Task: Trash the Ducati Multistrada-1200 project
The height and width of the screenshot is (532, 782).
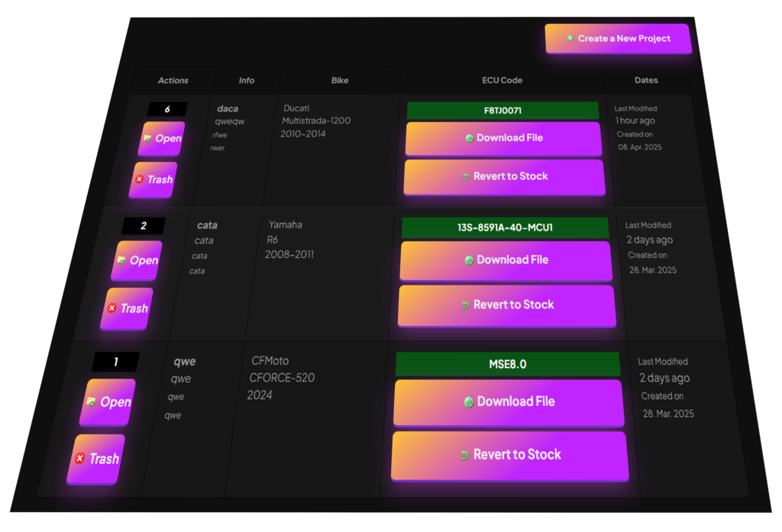Action: 153,179
